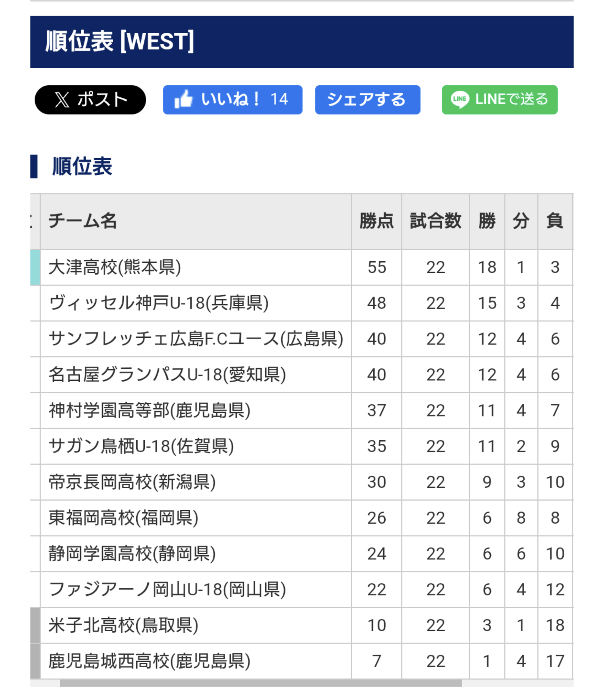Share page via シェアする button

tap(367, 100)
